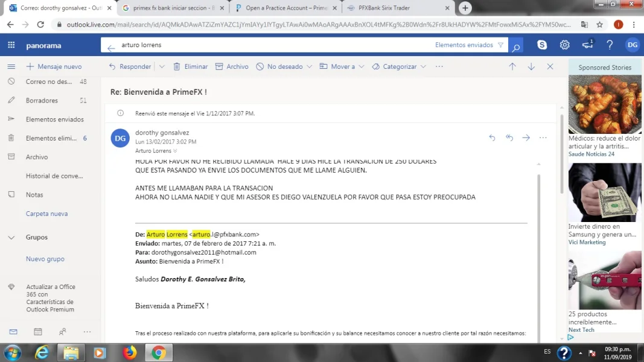Switch to Open a Practice Account tab
Image resolution: width=644 pixels, height=362 pixels.
[286, 8]
